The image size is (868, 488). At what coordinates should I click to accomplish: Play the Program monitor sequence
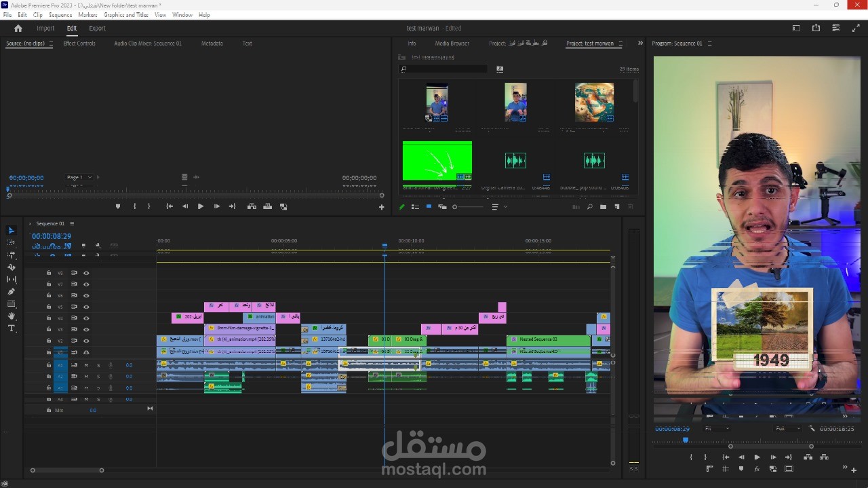[757, 457]
